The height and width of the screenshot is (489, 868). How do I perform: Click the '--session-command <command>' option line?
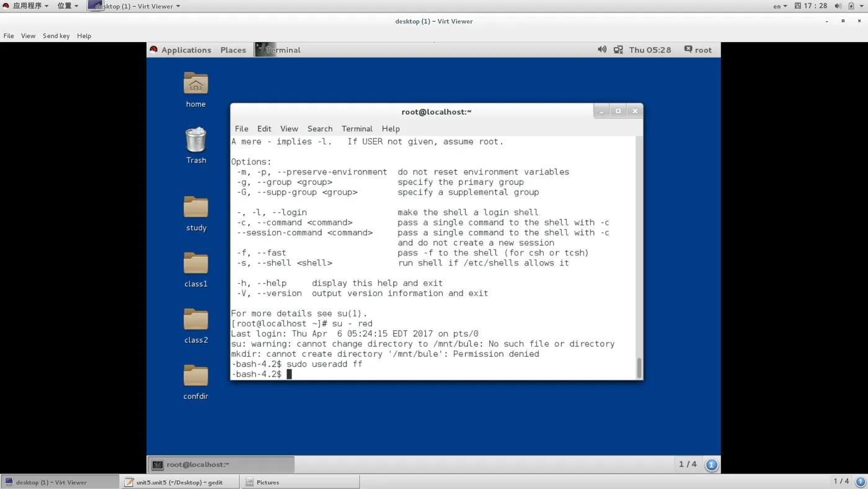tap(423, 233)
